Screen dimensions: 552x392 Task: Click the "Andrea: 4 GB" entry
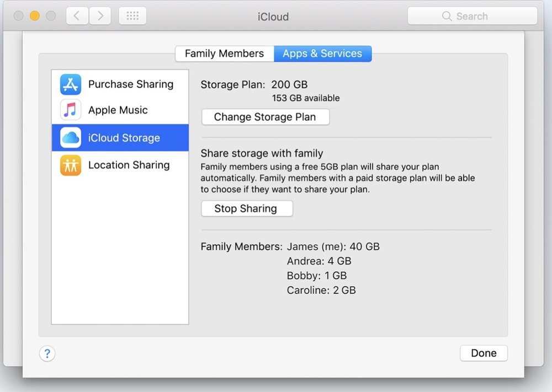[319, 261]
